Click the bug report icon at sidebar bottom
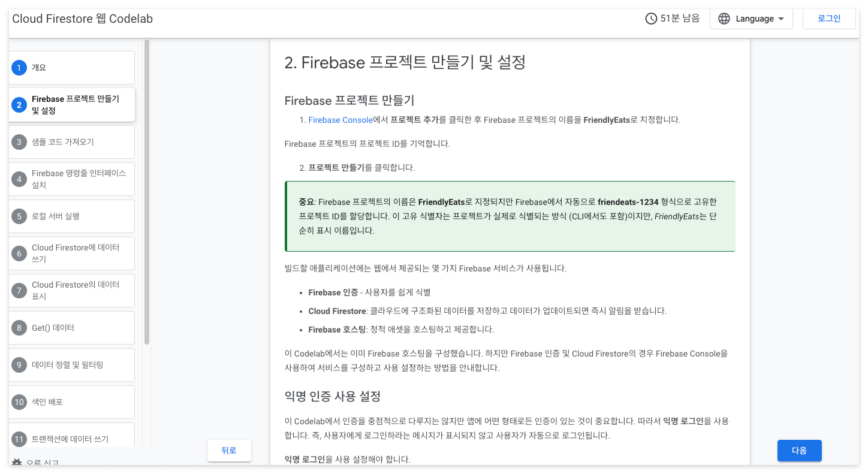This screenshot has height=474, width=868. pyautogui.click(x=17, y=463)
